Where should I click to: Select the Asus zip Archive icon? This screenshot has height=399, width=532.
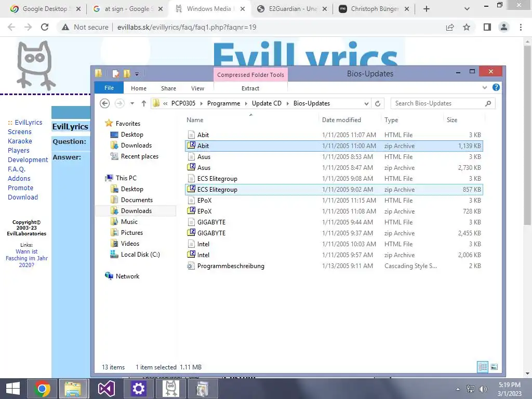191,167
